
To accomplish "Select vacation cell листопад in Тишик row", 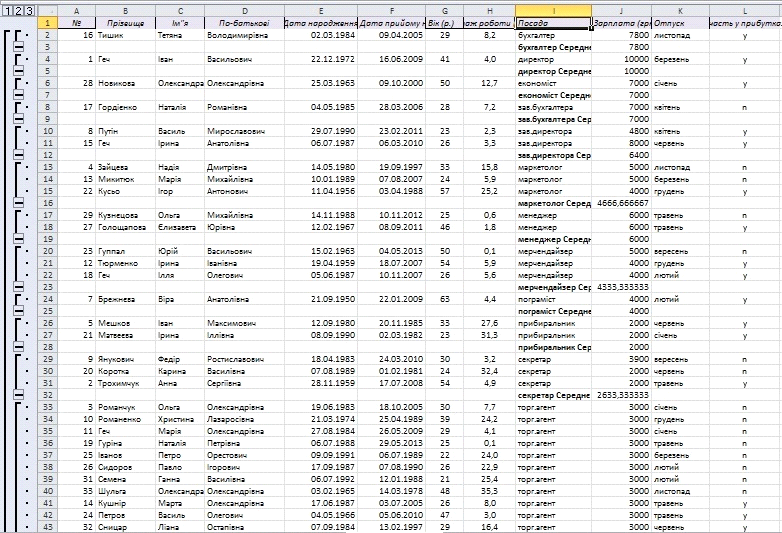I will [680, 35].
